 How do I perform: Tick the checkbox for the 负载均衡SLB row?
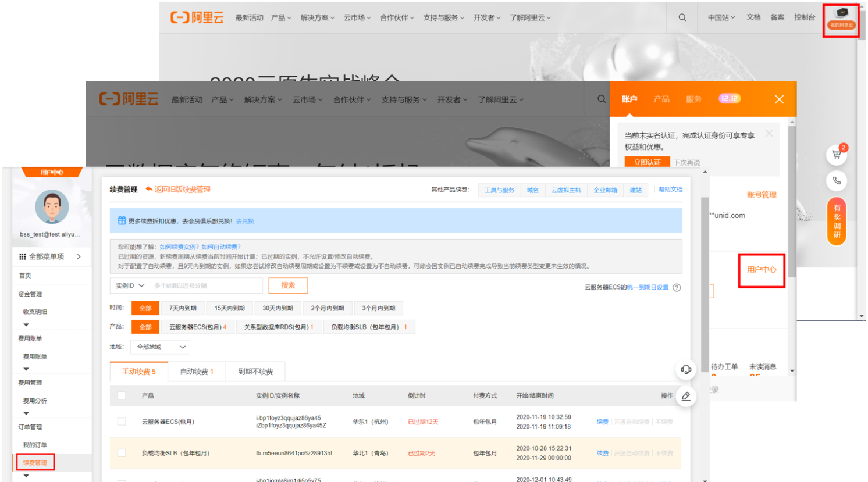point(122,453)
